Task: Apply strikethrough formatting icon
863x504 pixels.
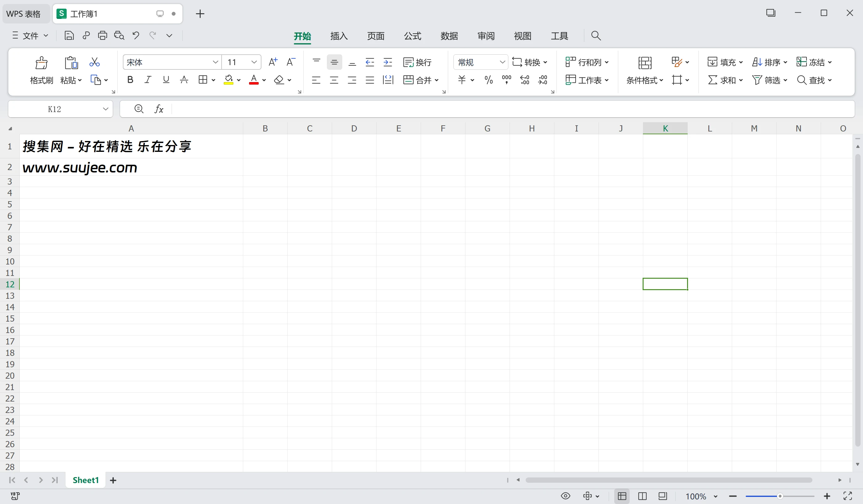Action: coord(184,80)
